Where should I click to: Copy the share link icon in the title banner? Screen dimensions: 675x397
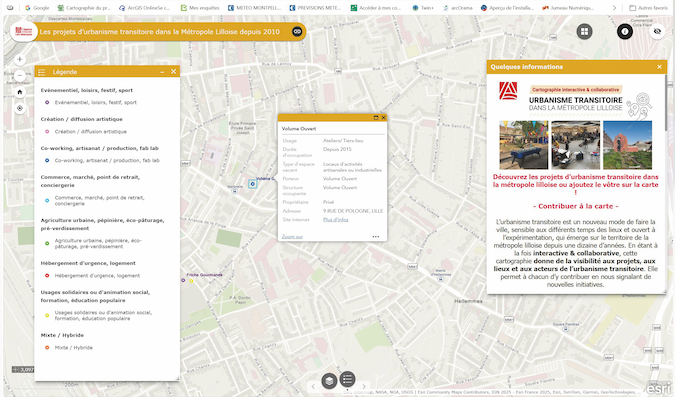[297, 31]
